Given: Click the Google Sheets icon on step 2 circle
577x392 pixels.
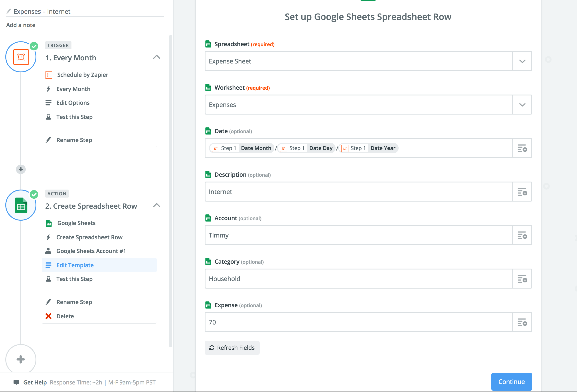Looking at the screenshot, I should [x=21, y=205].
